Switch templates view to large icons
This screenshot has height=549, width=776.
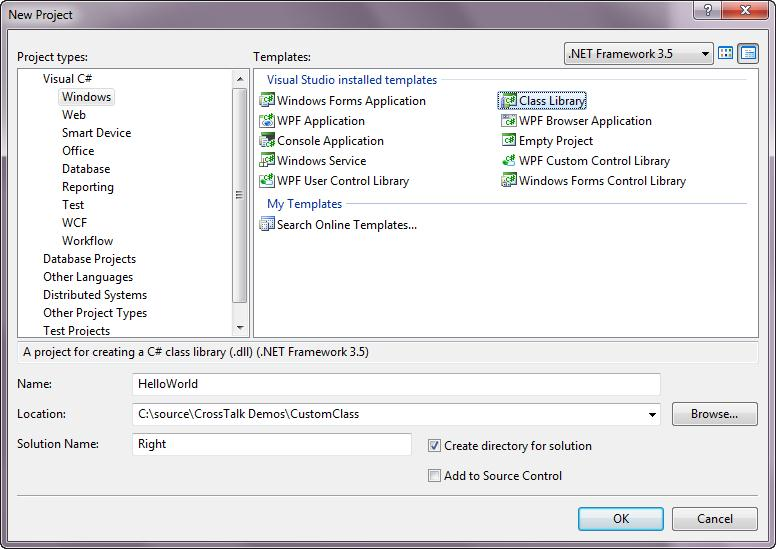pyautogui.click(x=726, y=53)
